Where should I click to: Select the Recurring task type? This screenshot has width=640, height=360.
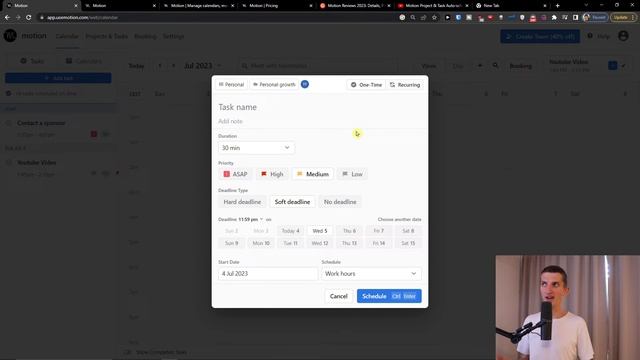[404, 84]
